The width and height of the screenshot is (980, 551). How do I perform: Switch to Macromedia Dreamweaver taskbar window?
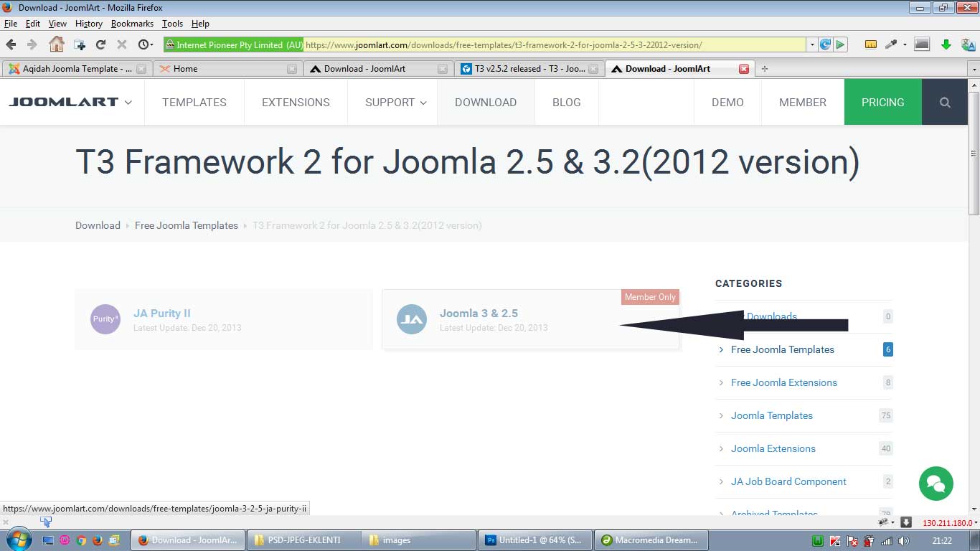pyautogui.click(x=651, y=540)
